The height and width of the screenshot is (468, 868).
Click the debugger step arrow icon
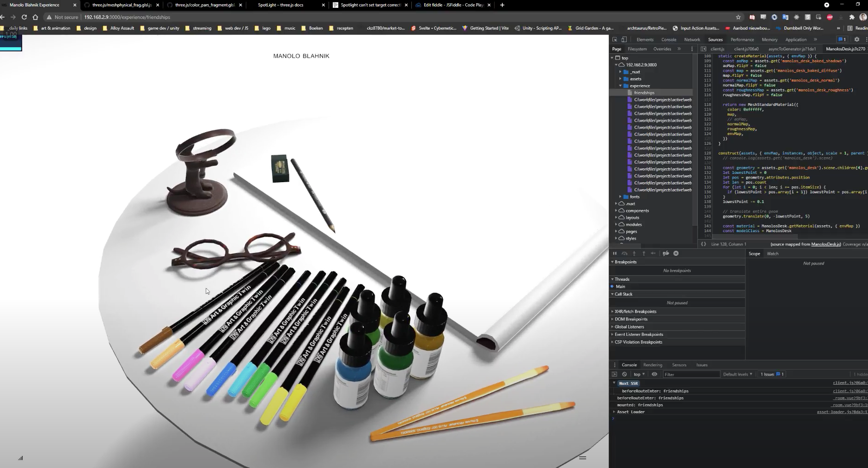653,253
